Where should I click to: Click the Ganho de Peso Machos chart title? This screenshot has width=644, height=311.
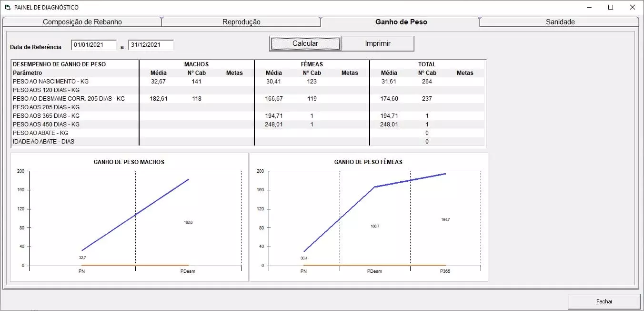[129, 162]
